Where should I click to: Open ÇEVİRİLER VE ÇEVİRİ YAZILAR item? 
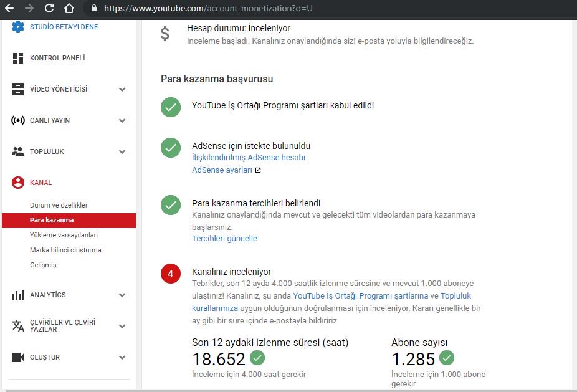62,326
